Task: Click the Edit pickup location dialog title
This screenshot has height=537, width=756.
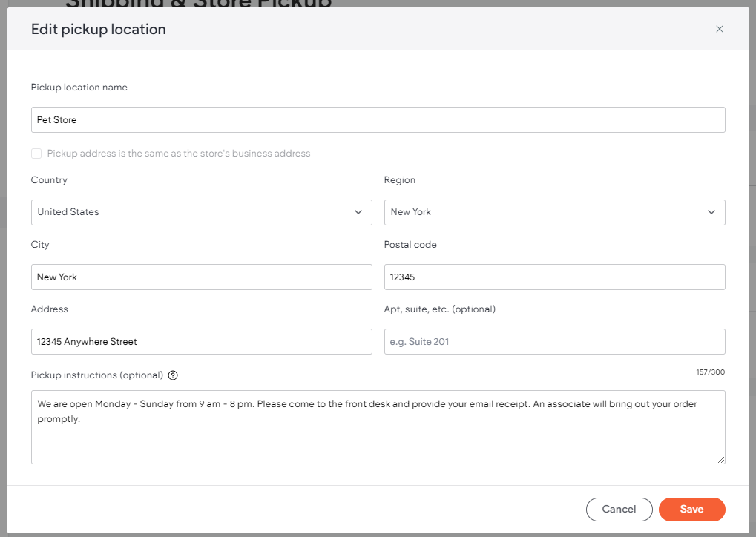Action: coord(98,29)
